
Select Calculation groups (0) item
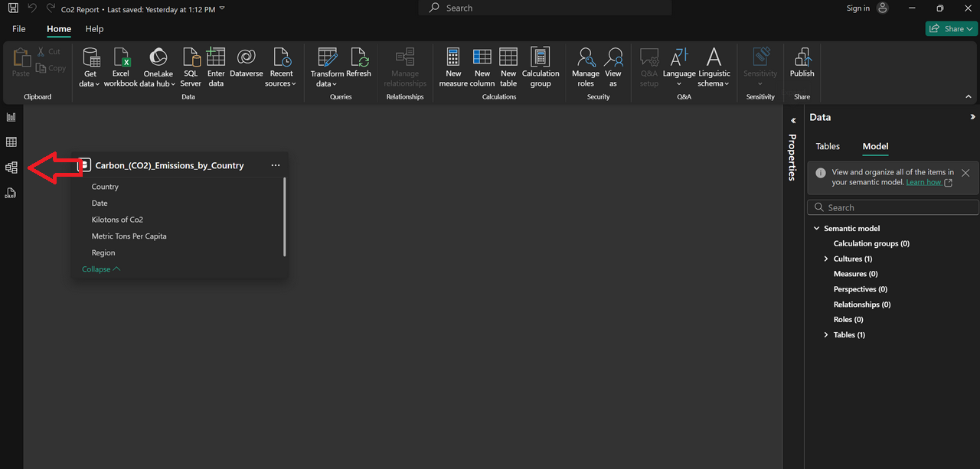point(871,243)
